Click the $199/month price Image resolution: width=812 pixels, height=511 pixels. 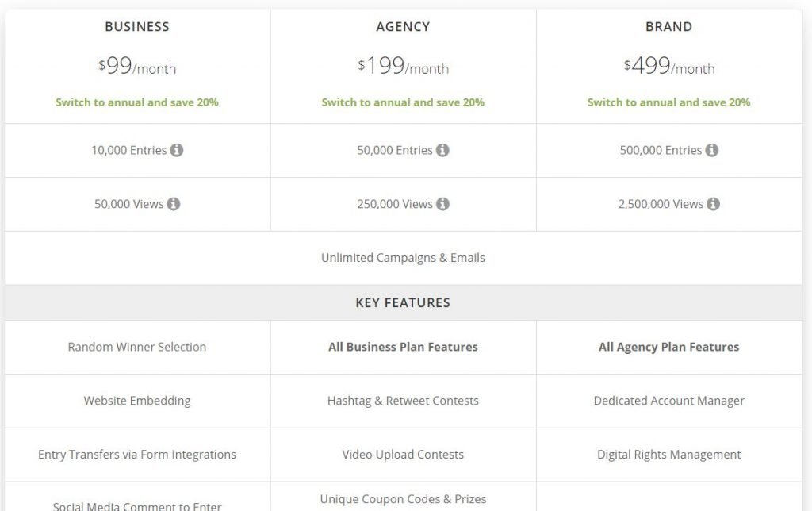point(403,66)
